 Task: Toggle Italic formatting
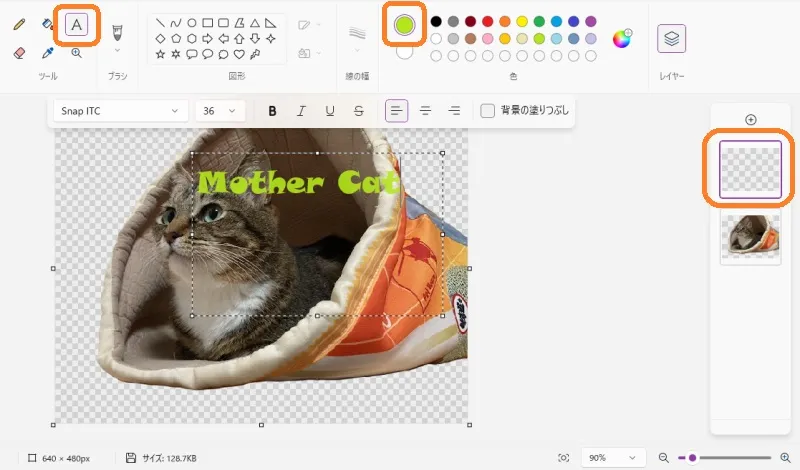tap(301, 111)
